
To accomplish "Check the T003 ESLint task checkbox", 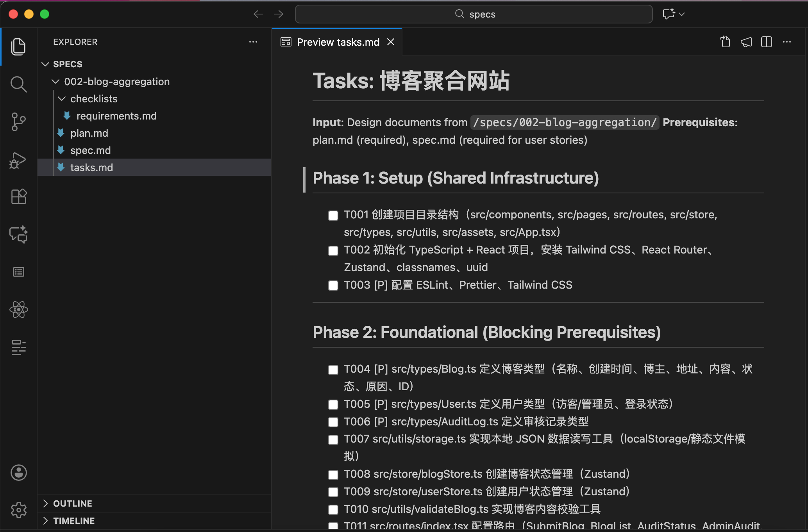I will 333,286.
